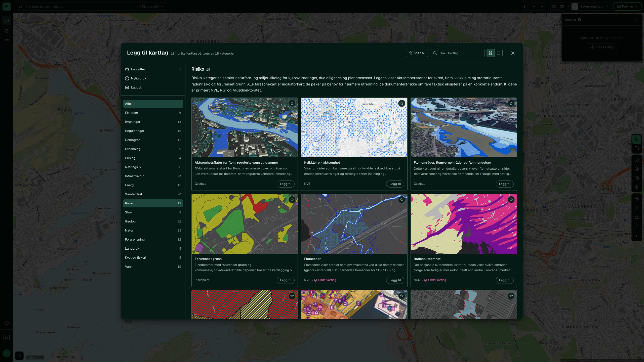Select the Eiendom category
Image resolution: width=644 pixels, height=362 pixels.
click(153, 113)
